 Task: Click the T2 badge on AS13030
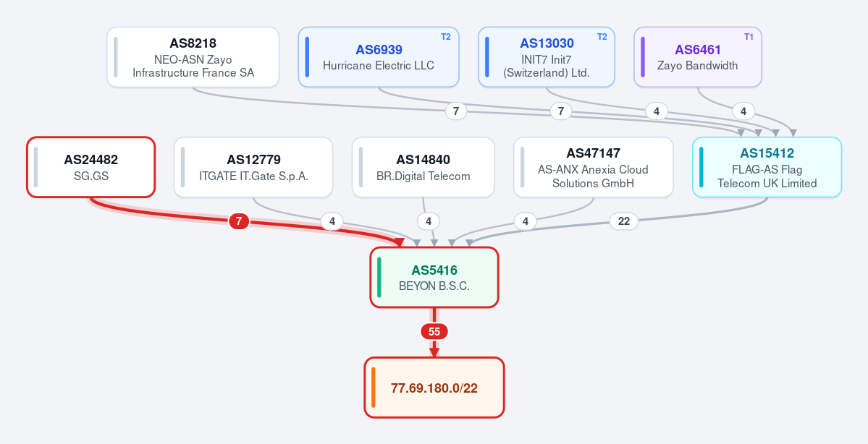point(602,37)
